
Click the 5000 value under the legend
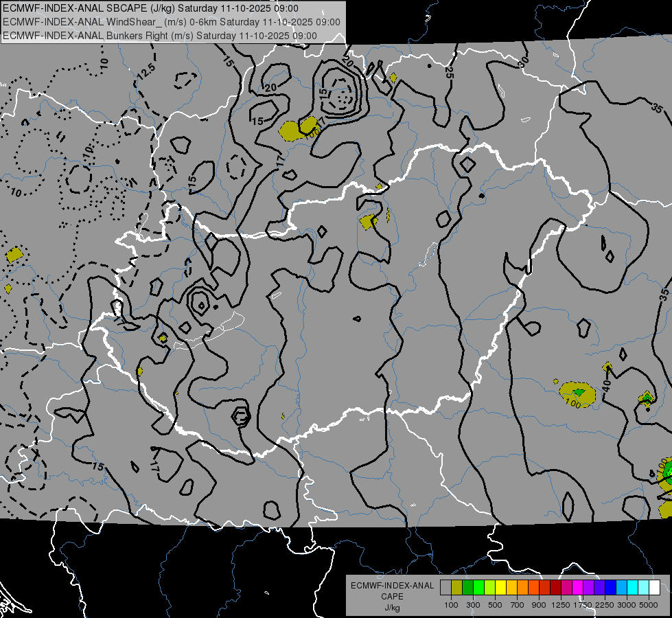pos(649,604)
